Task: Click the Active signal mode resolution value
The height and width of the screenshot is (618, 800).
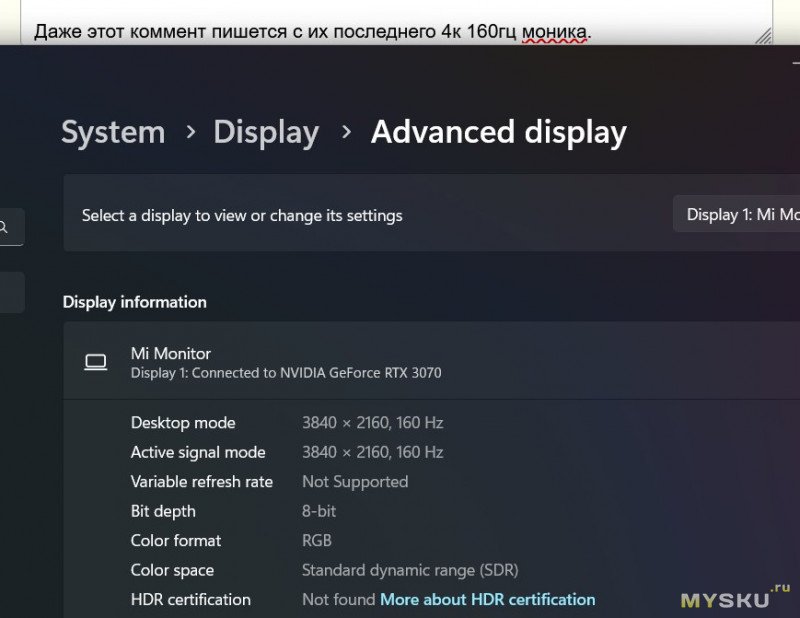Action: point(372,452)
